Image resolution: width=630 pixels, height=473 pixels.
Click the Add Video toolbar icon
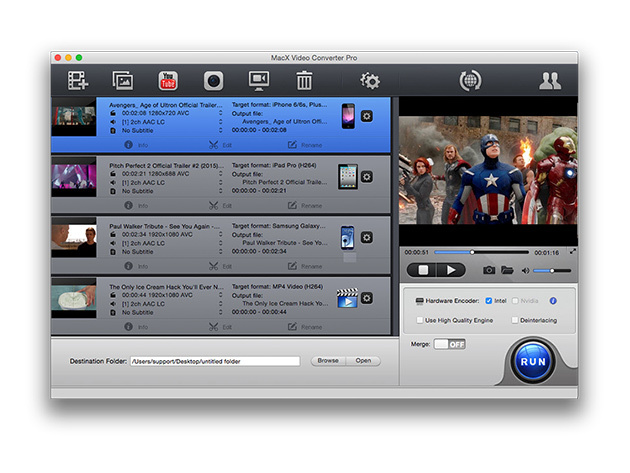coord(78,80)
